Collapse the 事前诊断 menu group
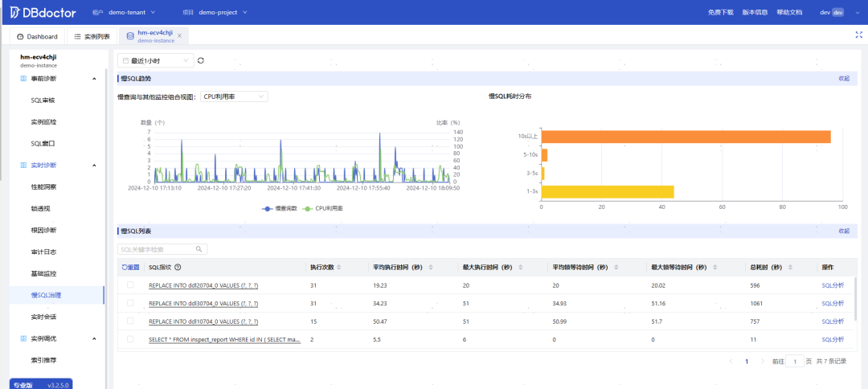Viewport: 868px width, 389px height. pos(94,79)
